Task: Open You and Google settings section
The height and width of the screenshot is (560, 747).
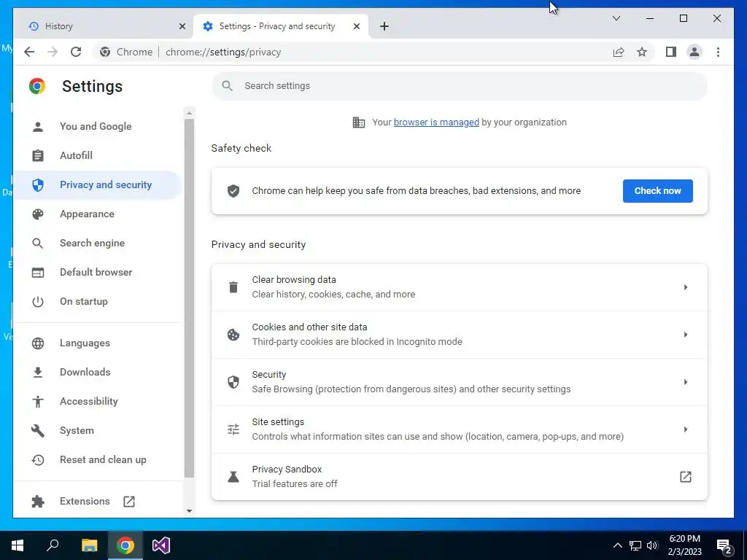Action: click(x=97, y=127)
